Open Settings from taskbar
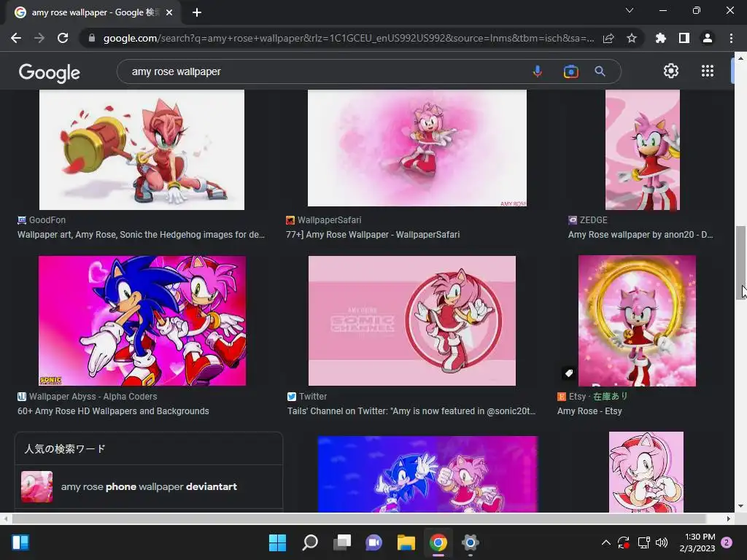Image resolution: width=747 pixels, height=560 pixels. click(x=471, y=542)
